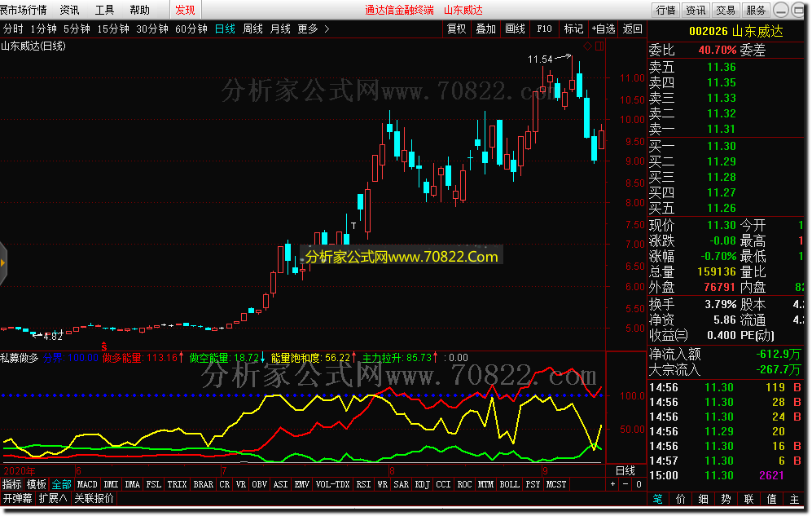
Task: Switch indicator to MACD
Action: coord(87,484)
